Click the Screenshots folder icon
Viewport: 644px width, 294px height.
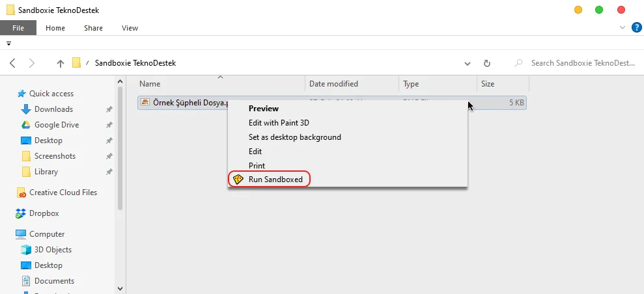tap(26, 156)
